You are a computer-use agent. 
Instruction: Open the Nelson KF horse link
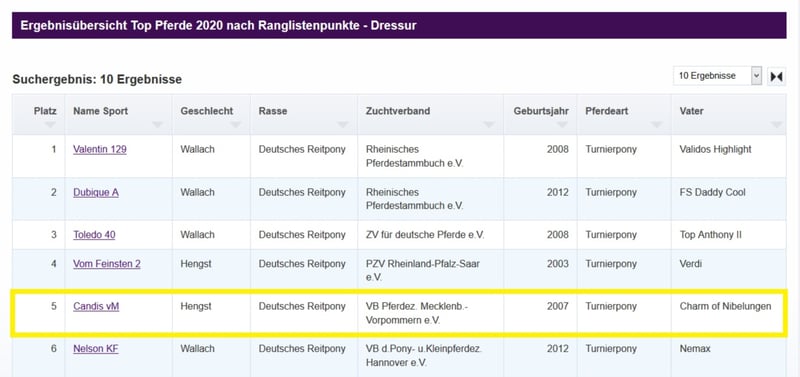[x=96, y=349]
